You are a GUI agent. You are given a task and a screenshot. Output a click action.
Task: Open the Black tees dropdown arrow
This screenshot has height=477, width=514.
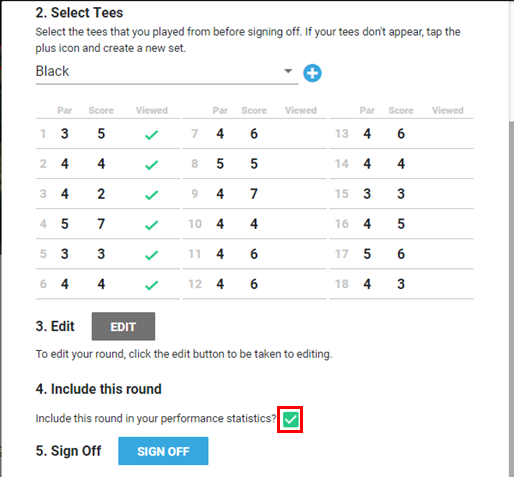[288, 71]
